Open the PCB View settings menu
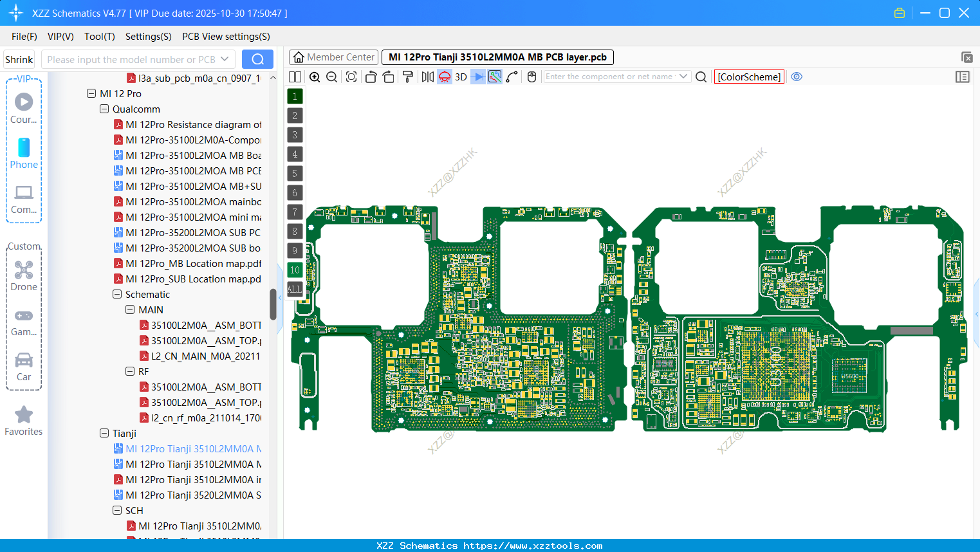The height and width of the screenshot is (552, 980). click(225, 36)
